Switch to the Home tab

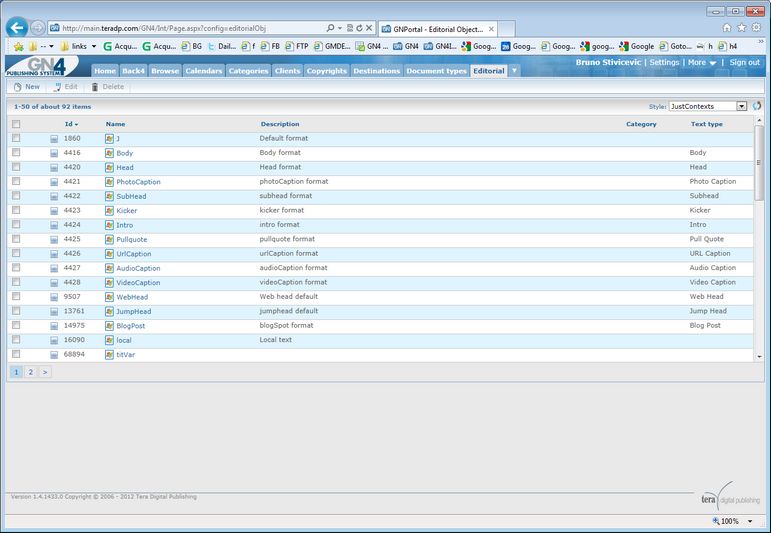coord(105,71)
